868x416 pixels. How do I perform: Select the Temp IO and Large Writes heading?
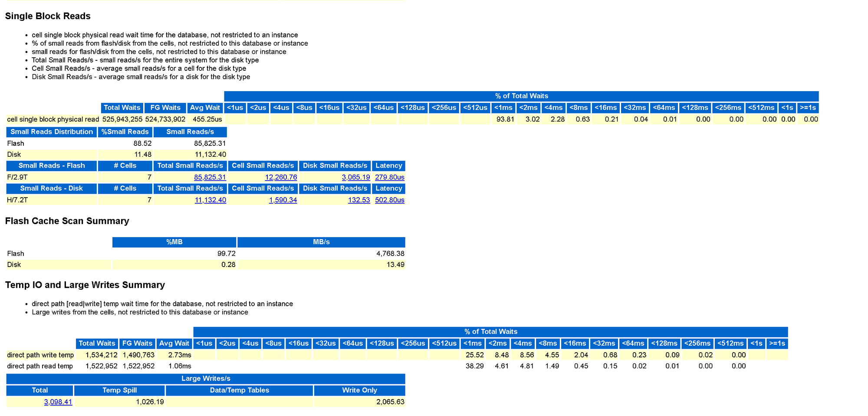[85, 285]
